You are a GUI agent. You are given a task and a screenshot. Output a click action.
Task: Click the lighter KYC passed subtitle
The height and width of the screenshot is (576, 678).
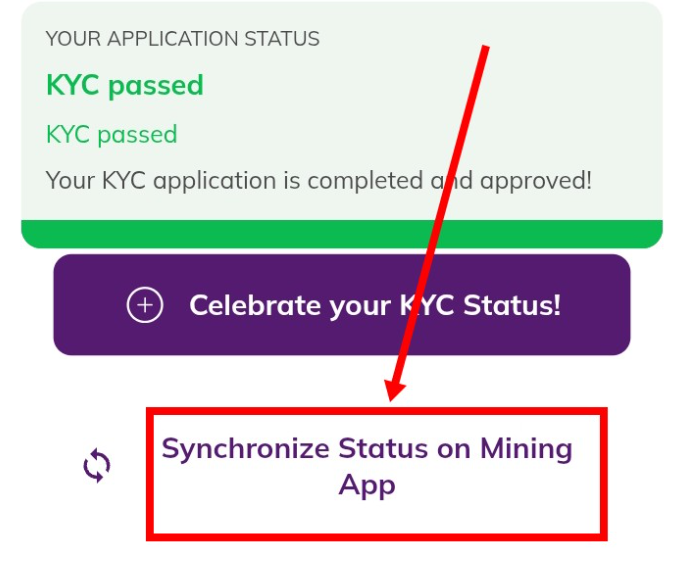112,135
